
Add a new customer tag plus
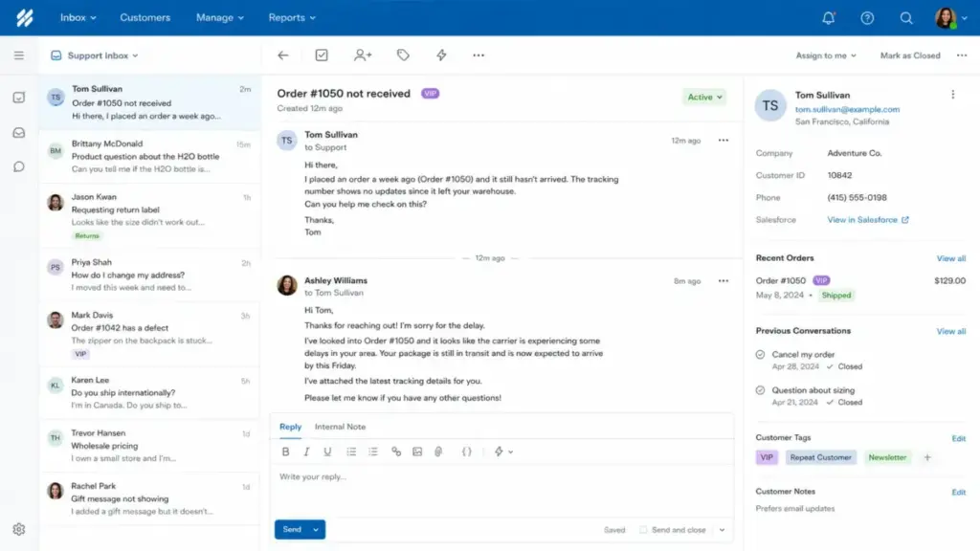coord(927,457)
